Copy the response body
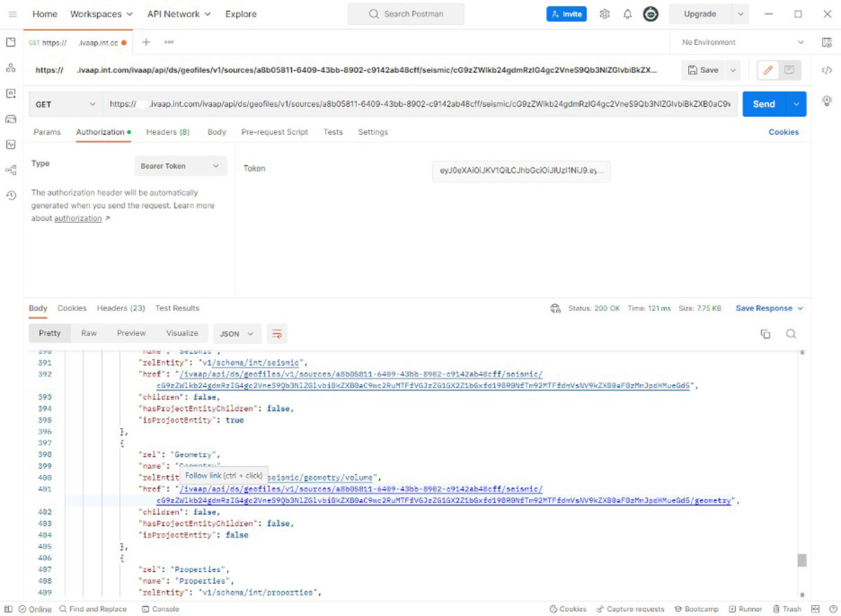Image resolution: width=841 pixels, height=616 pixels. click(x=765, y=334)
